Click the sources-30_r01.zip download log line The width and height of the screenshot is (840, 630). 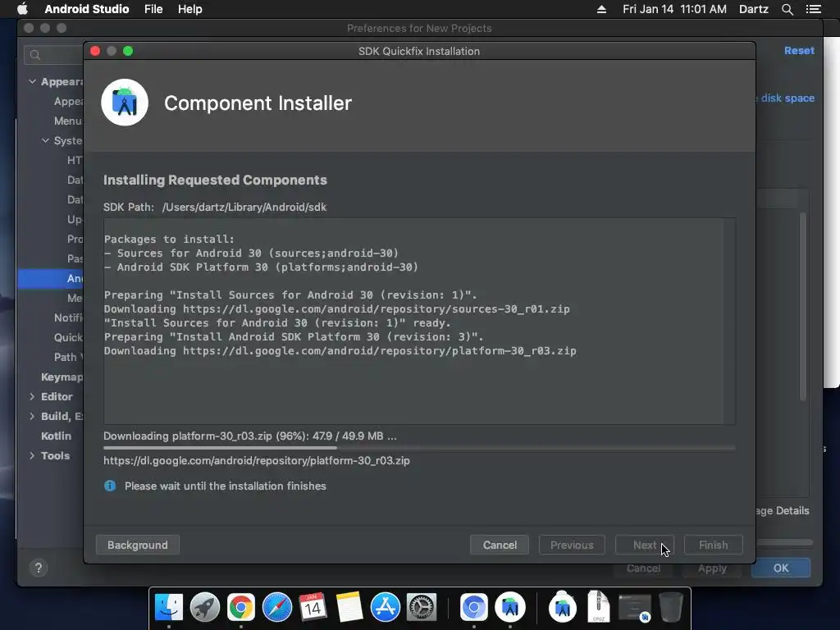(x=337, y=309)
